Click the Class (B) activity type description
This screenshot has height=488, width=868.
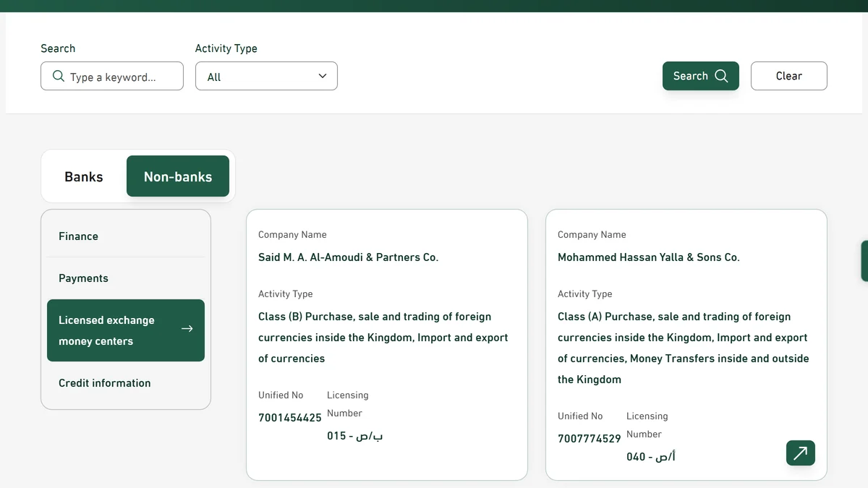pyautogui.click(x=383, y=338)
